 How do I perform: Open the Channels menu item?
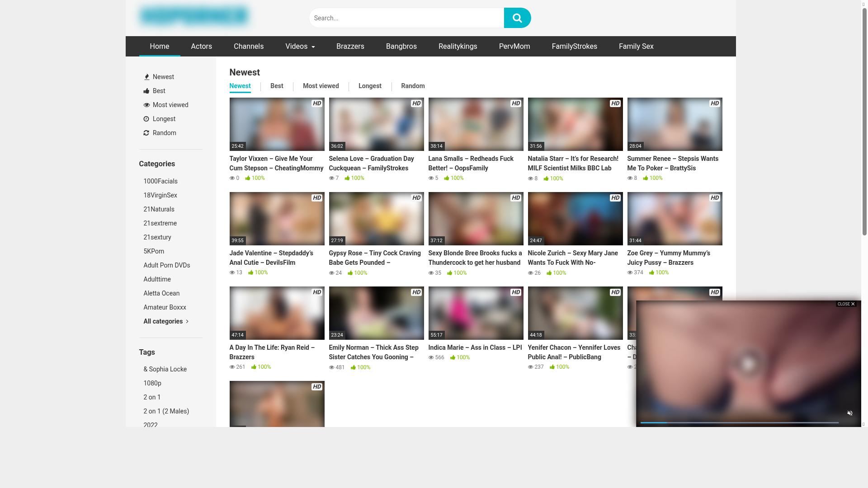pyautogui.click(x=249, y=47)
